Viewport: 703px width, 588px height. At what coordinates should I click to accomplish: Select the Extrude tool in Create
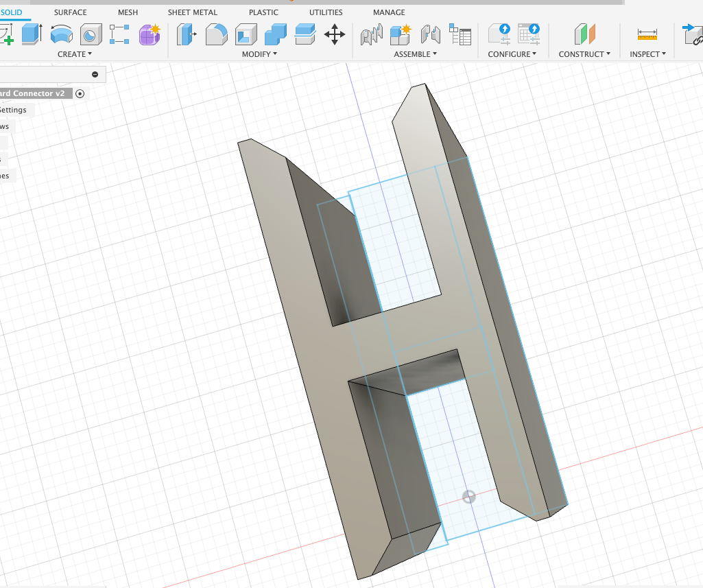32,34
